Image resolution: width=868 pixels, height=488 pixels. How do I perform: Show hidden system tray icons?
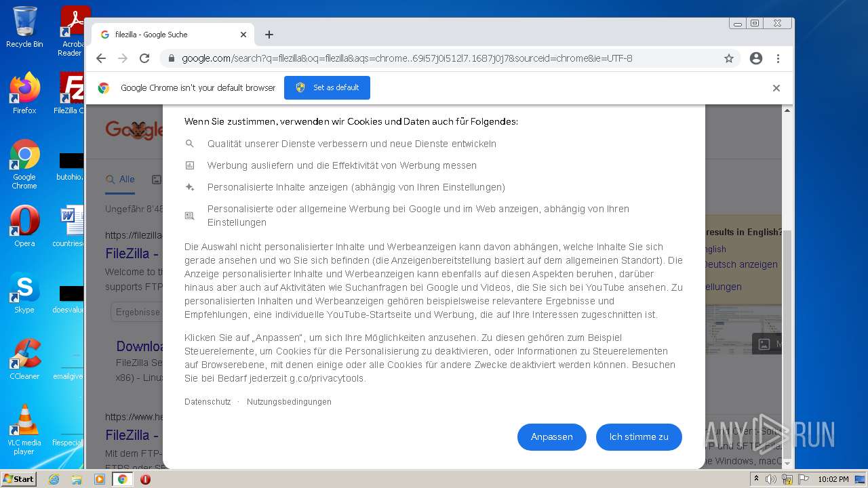(x=756, y=479)
